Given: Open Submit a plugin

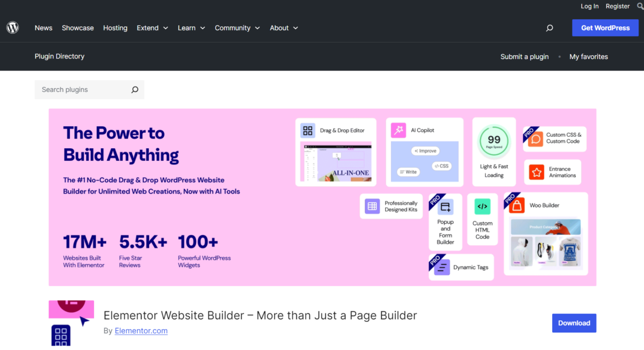Looking at the screenshot, I should pos(524,56).
